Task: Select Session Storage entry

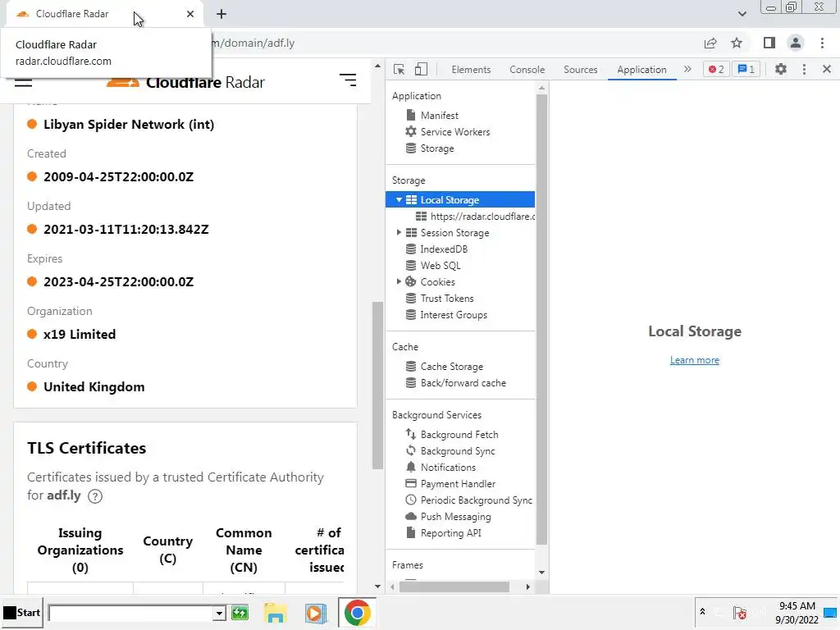Action: [x=454, y=233]
